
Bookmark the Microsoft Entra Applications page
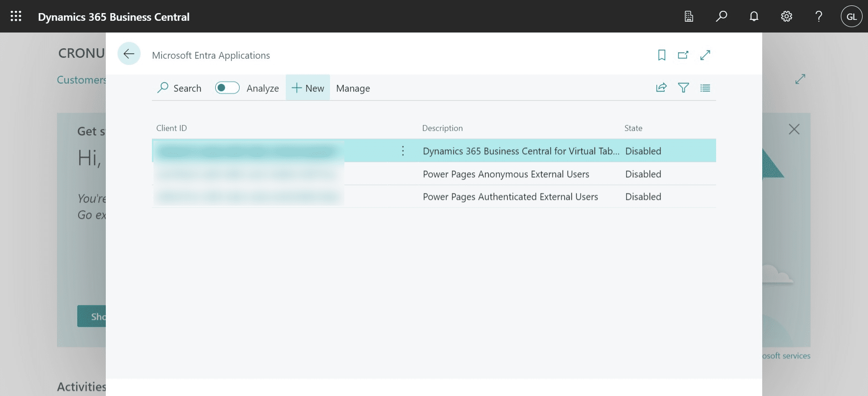[x=661, y=55]
